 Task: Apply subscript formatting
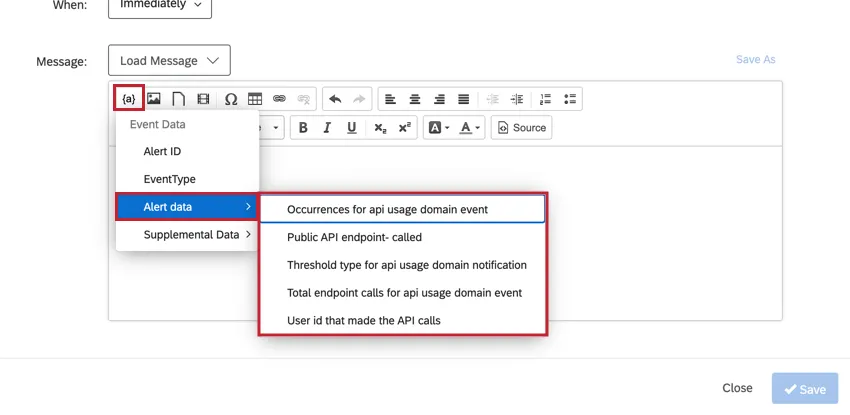[381, 128]
